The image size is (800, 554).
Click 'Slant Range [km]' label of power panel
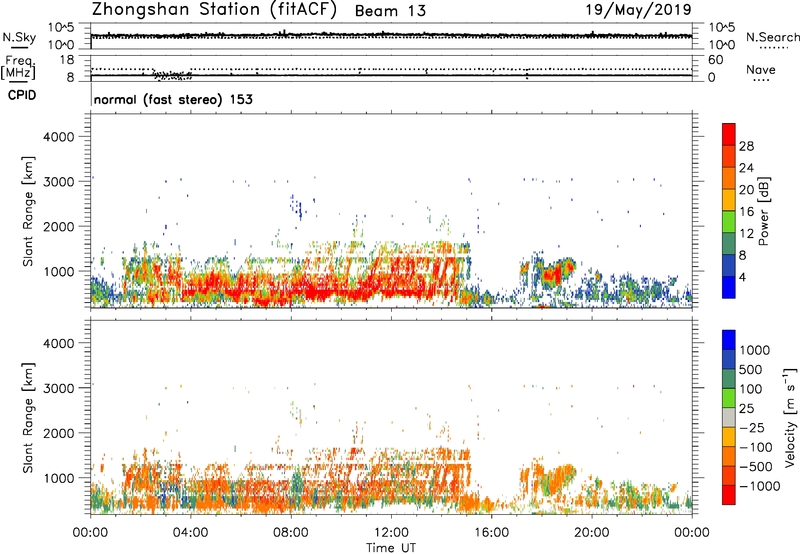point(28,211)
